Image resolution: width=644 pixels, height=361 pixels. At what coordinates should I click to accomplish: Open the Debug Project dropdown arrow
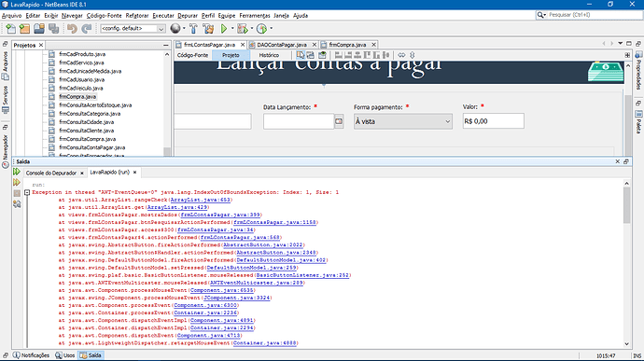pos(252,28)
